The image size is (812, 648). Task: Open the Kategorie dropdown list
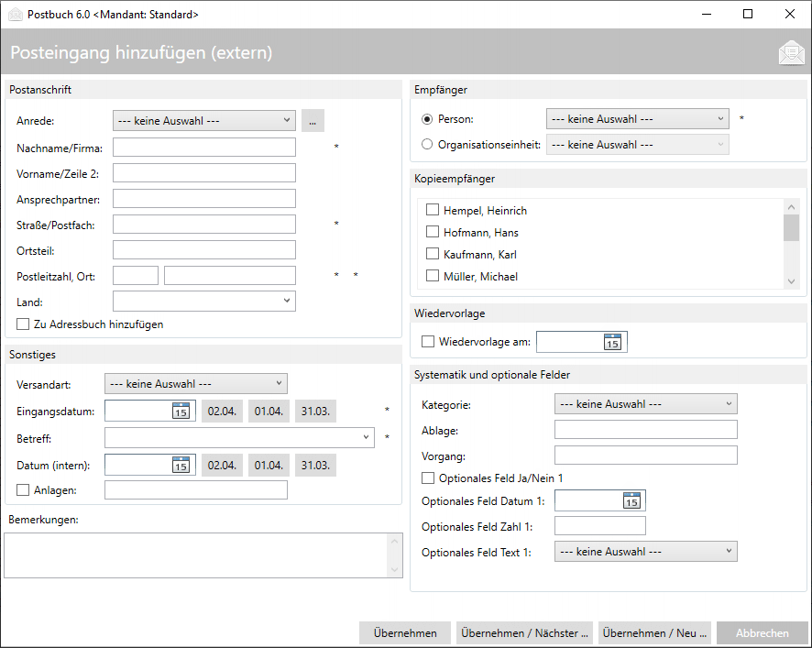tap(645, 403)
